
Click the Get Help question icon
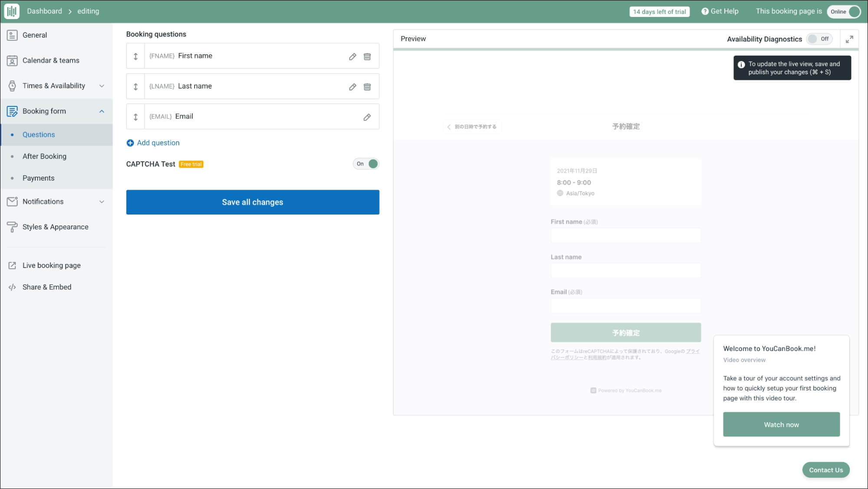705,11
